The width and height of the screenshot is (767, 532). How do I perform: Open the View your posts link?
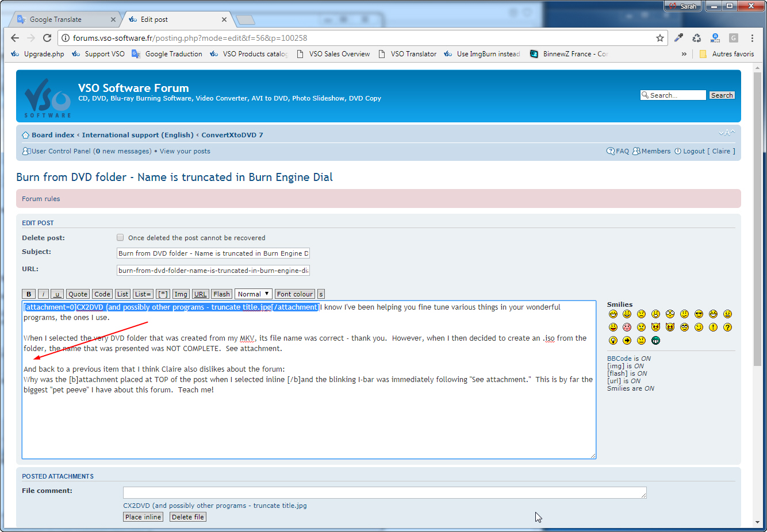[x=185, y=151]
